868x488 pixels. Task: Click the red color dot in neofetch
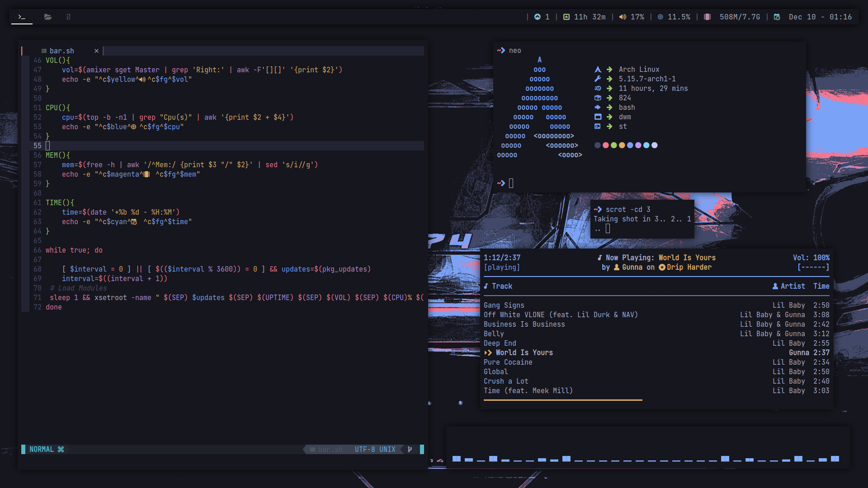[605, 145]
